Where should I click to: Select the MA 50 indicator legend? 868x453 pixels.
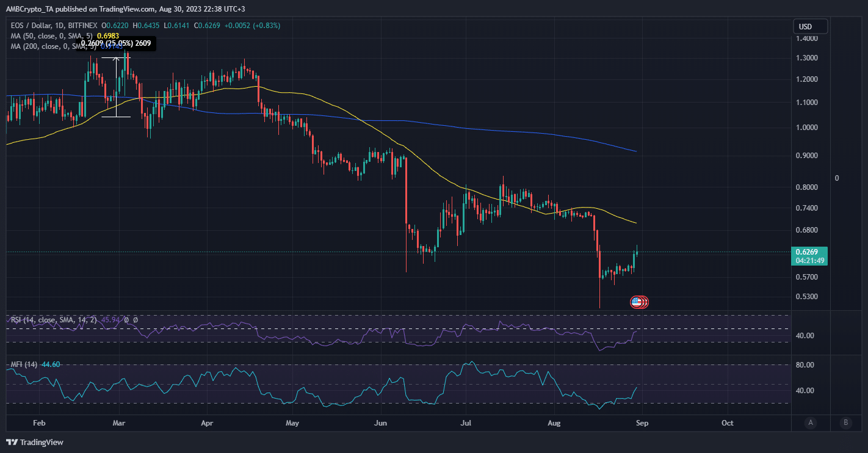51,36
